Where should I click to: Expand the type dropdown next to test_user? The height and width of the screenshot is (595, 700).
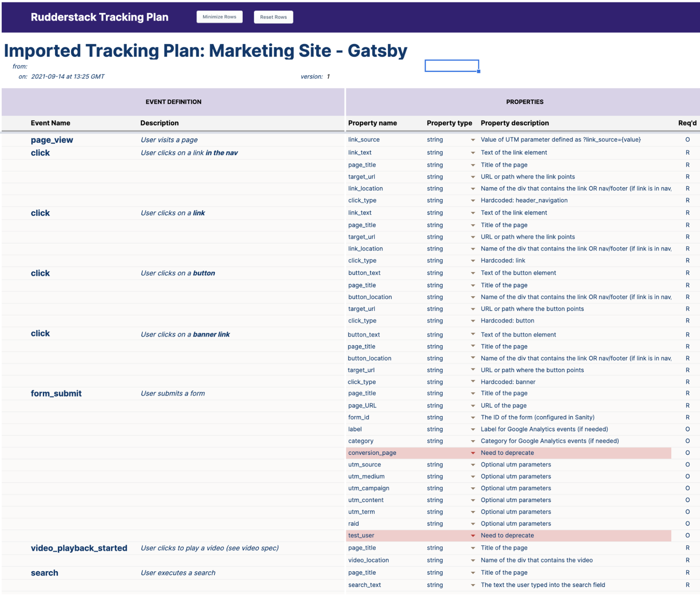pos(472,535)
